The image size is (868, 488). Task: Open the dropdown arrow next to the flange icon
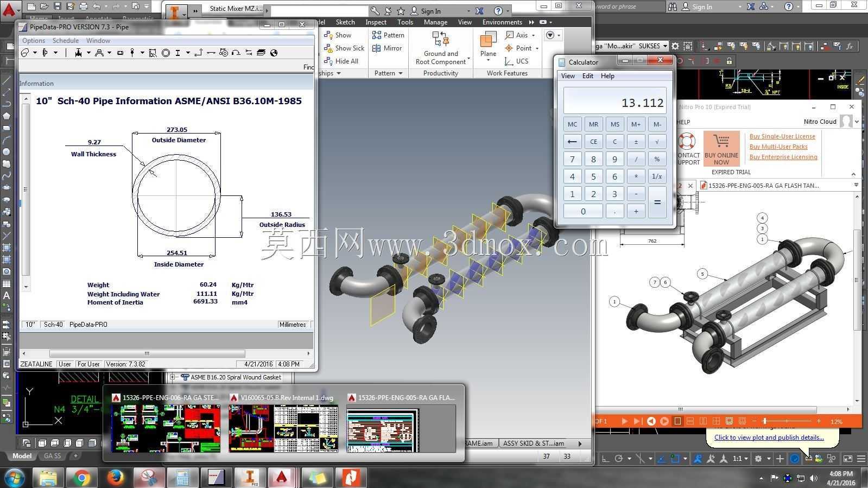[55, 53]
